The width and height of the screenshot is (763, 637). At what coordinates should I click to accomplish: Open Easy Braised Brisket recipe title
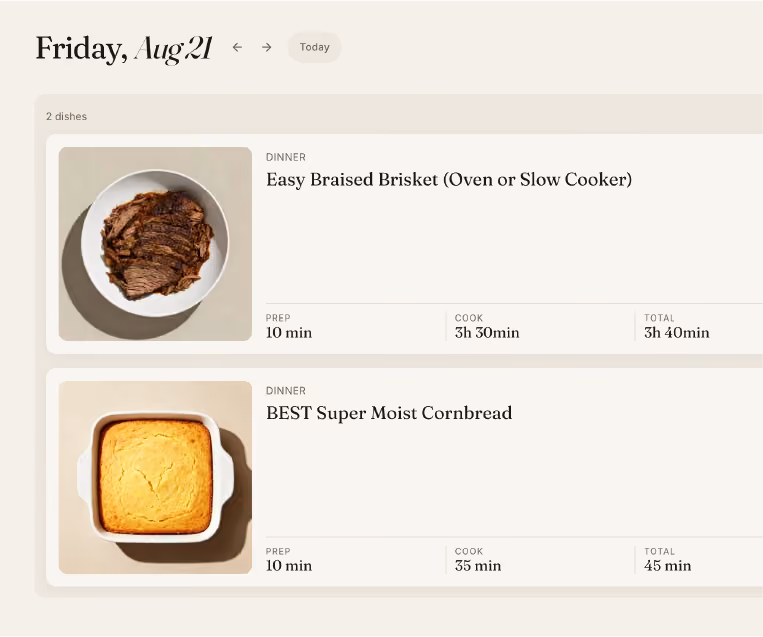click(x=449, y=180)
